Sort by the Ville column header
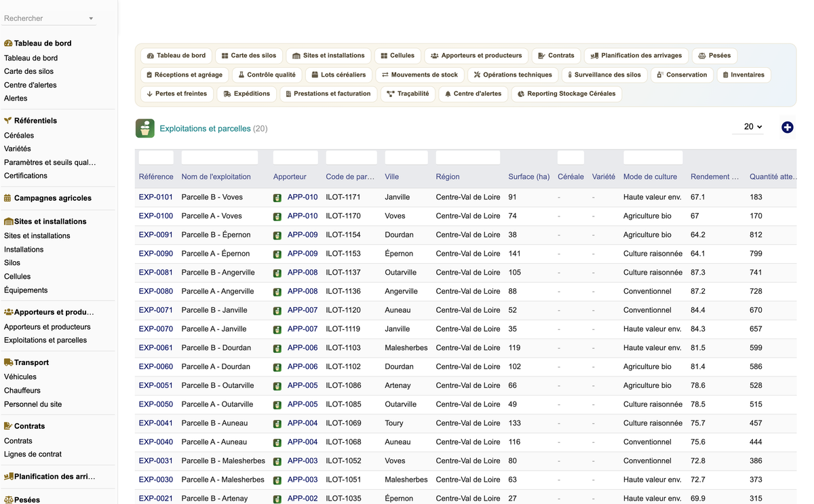This screenshot has width=814, height=504. 391,177
